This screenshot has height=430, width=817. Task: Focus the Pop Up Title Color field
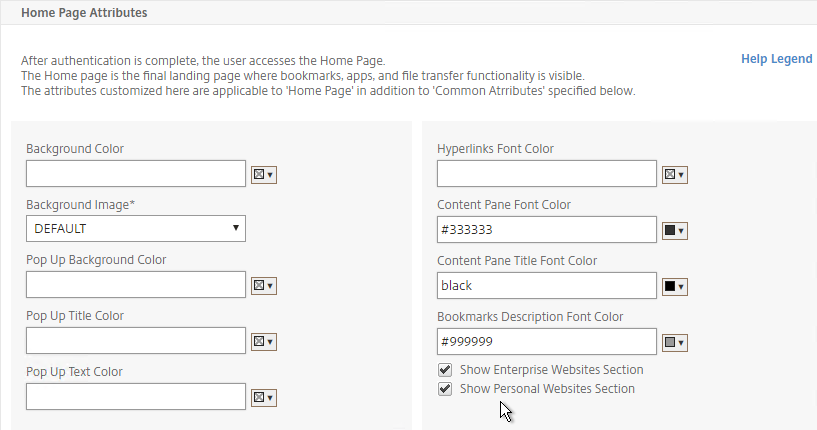[x=136, y=340]
